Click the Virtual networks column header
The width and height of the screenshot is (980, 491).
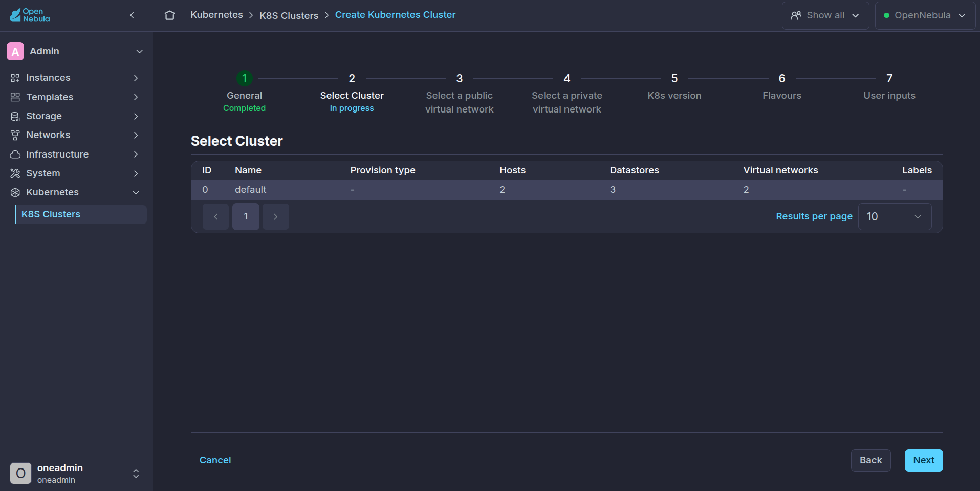click(780, 170)
